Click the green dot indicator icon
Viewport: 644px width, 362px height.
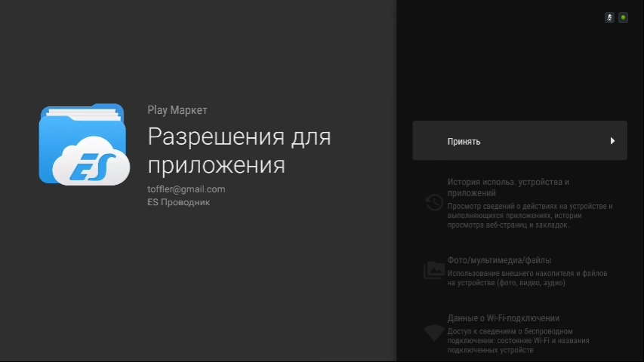pos(623,17)
